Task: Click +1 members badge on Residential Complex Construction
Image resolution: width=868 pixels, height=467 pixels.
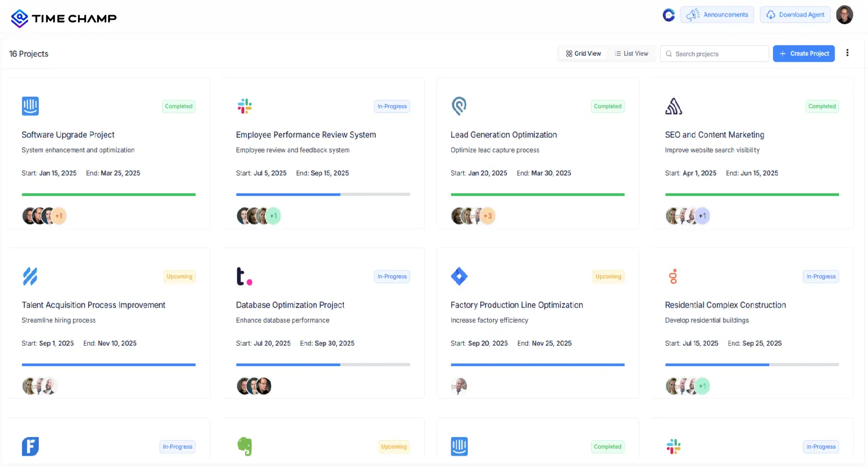Action: [x=703, y=386]
